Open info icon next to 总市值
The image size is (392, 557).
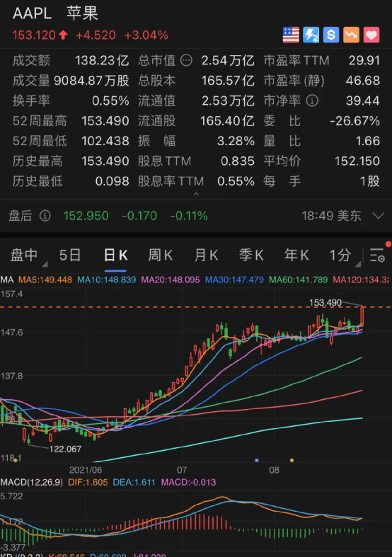(x=186, y=60)
